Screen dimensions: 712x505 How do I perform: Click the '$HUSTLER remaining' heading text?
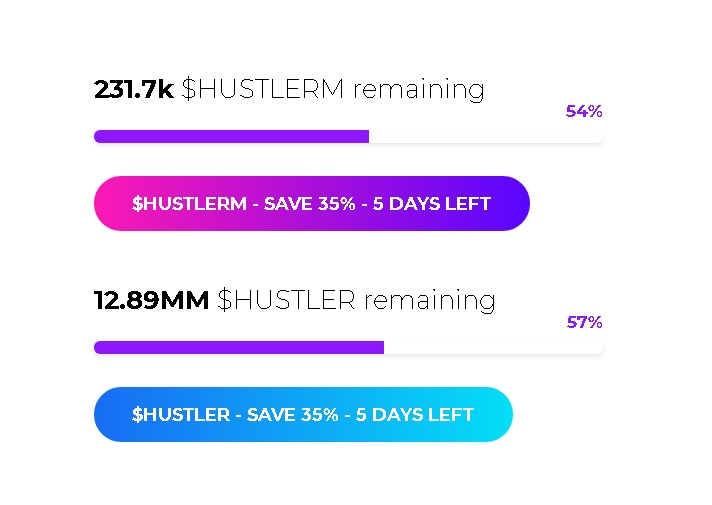point(356,300)
